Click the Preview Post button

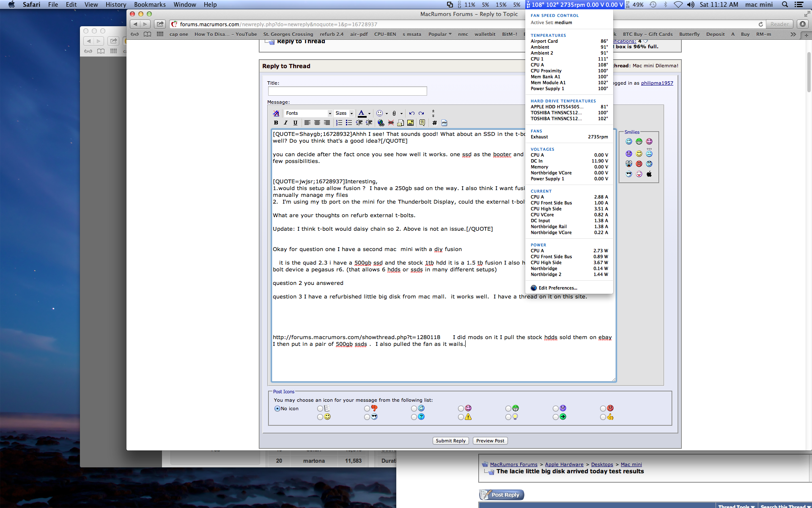click(x=490, y=441)
